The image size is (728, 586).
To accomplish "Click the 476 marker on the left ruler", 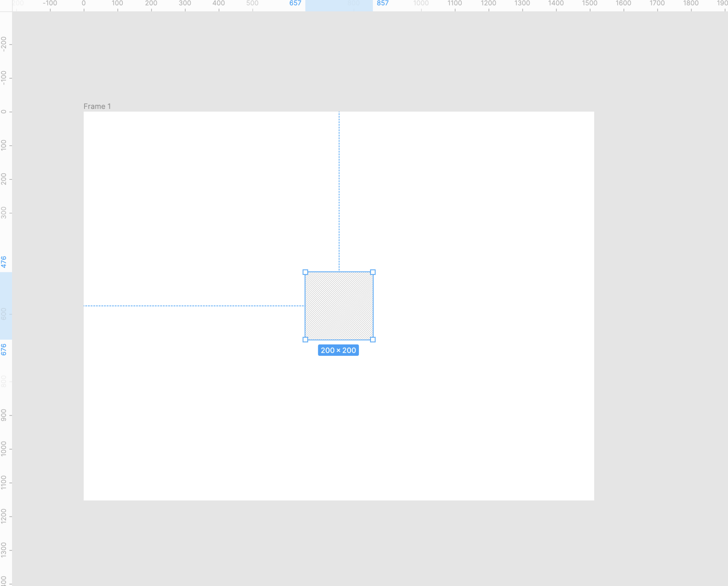I will pyautogui.click(x=4, y=262).
